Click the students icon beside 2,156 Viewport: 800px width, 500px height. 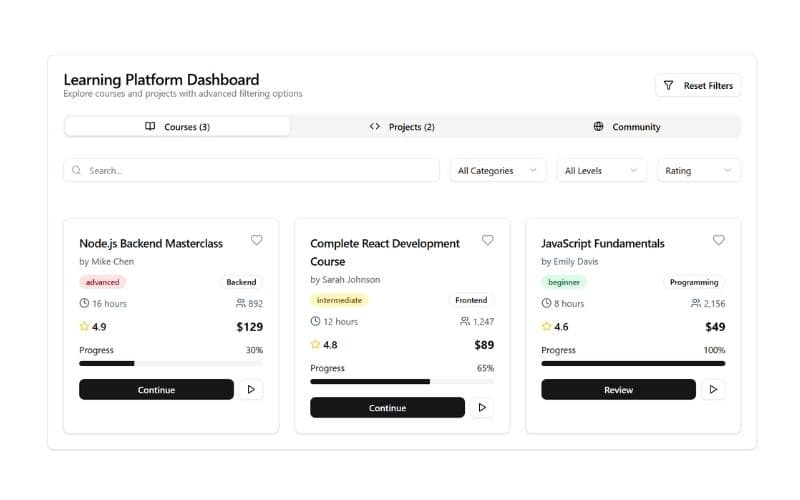click(695, 303)
